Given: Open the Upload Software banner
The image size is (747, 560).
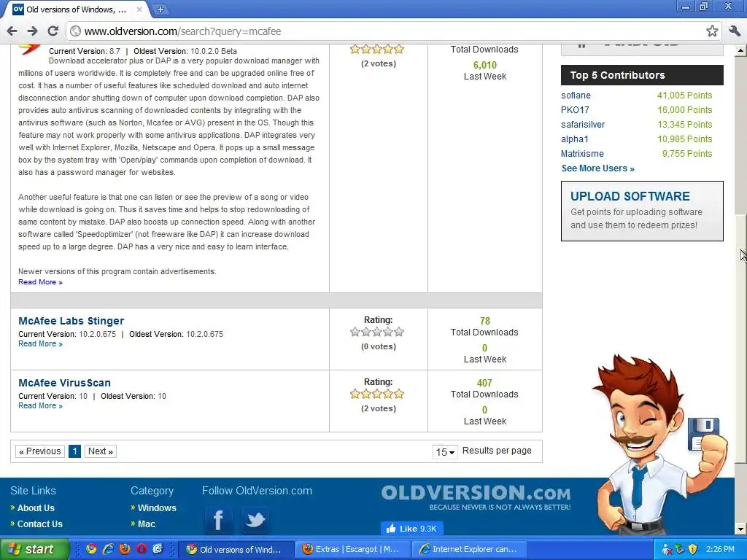Looking at the screenshot, I should coord(642,211).
